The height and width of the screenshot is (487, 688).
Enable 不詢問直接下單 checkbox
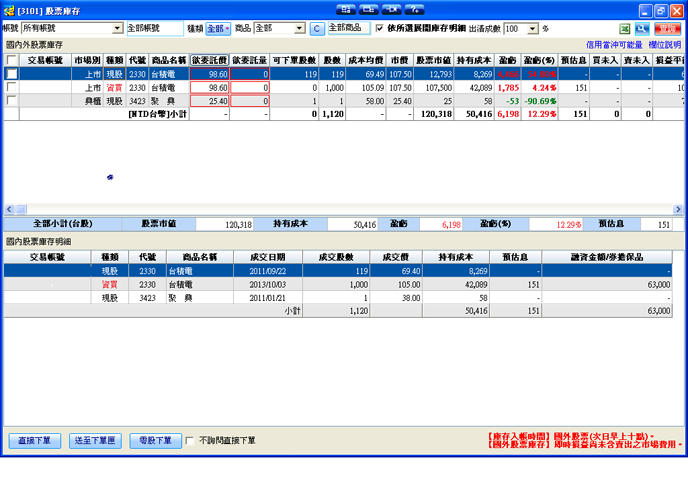(x=190, y=440)
